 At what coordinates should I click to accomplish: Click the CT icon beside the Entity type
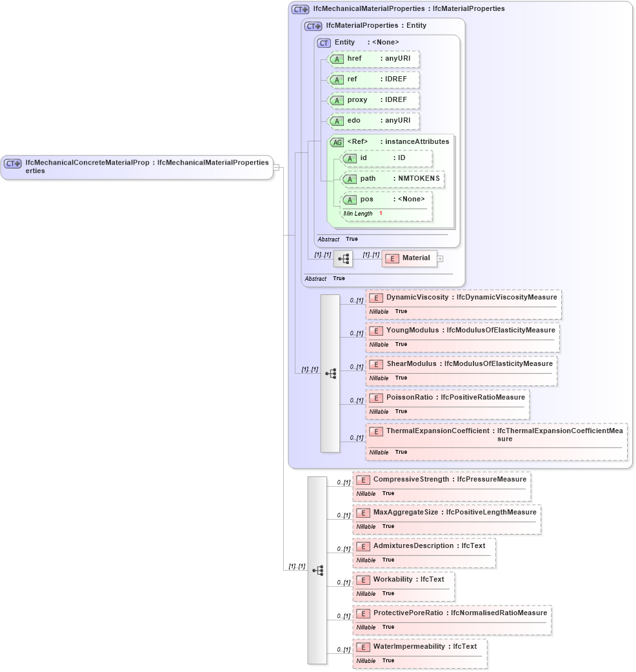pos(324,42)
